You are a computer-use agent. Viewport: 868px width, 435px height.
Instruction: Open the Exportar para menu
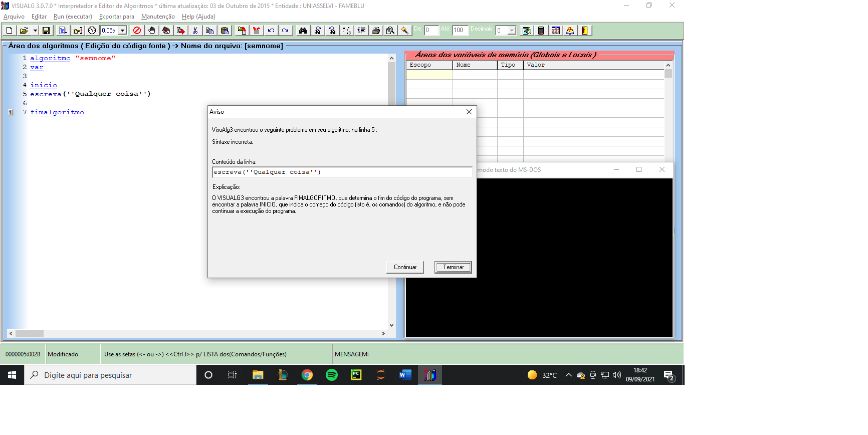[x=117, y=17]
